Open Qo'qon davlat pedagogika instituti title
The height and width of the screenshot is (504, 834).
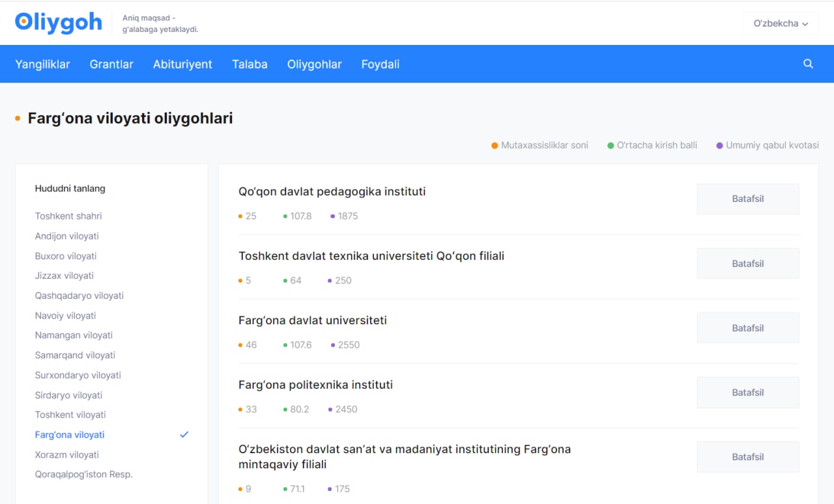332,191
